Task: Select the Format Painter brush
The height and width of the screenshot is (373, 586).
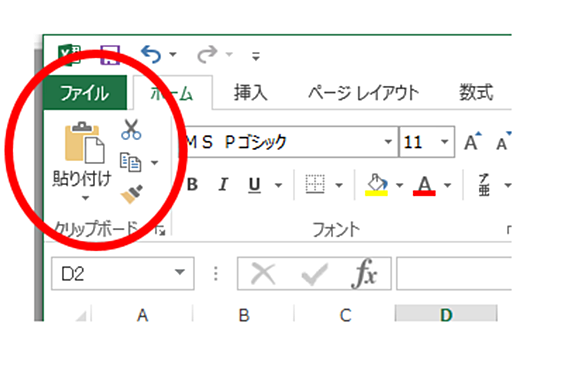Action: click(132, 194)
